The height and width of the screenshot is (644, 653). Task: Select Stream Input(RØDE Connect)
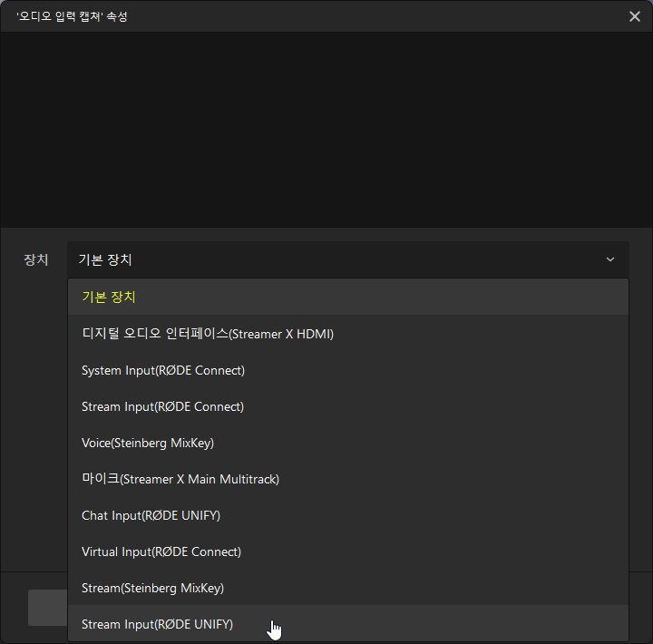pos(348,406)
